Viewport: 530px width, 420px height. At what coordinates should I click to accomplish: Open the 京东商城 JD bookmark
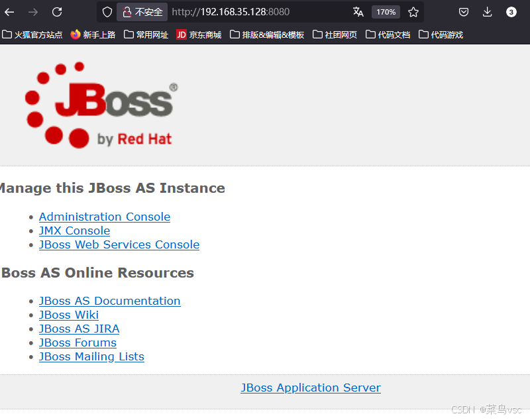pos(199,34)
